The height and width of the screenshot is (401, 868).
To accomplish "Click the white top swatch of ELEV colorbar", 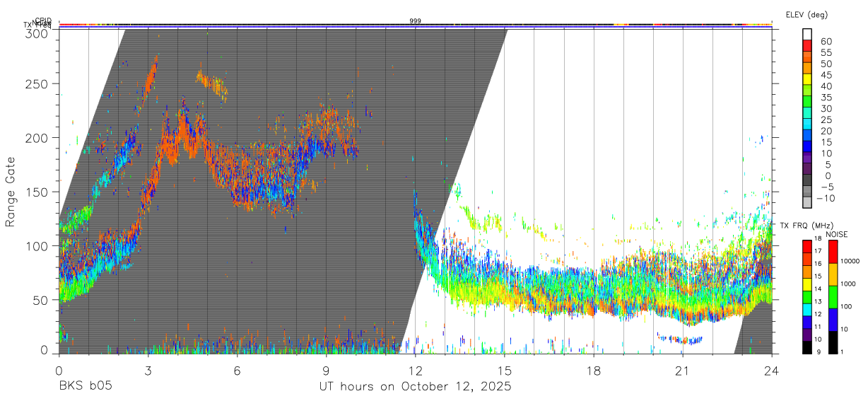I will [807, 34].
